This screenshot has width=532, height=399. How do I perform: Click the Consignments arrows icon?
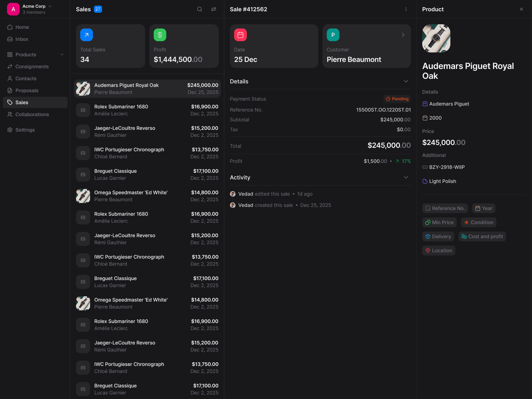pos(10,66)
